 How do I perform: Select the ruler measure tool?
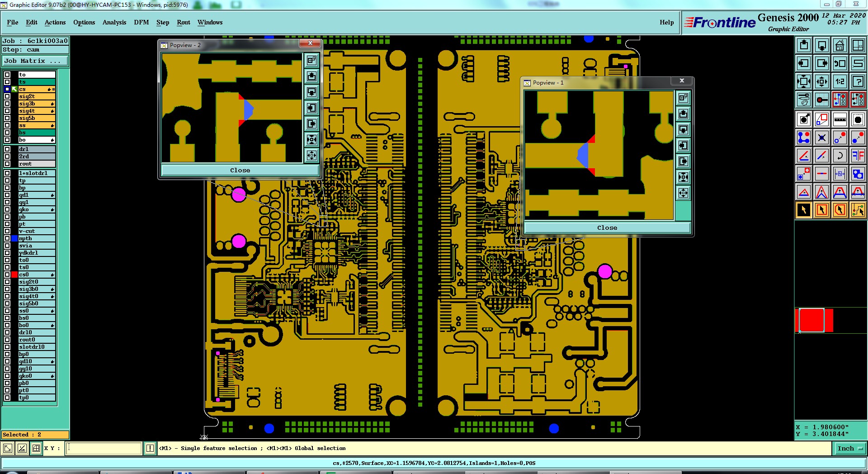coord(840,119)
